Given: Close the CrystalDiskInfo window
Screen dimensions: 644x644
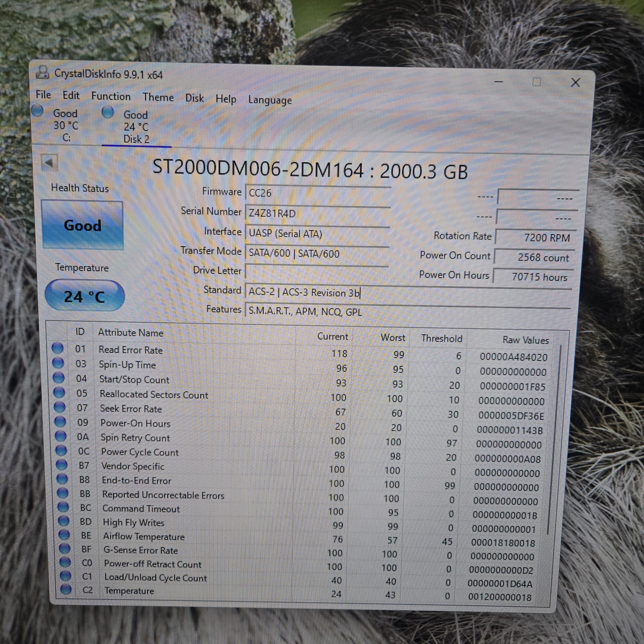Looking at the screenshot, I should coord(575,82).
